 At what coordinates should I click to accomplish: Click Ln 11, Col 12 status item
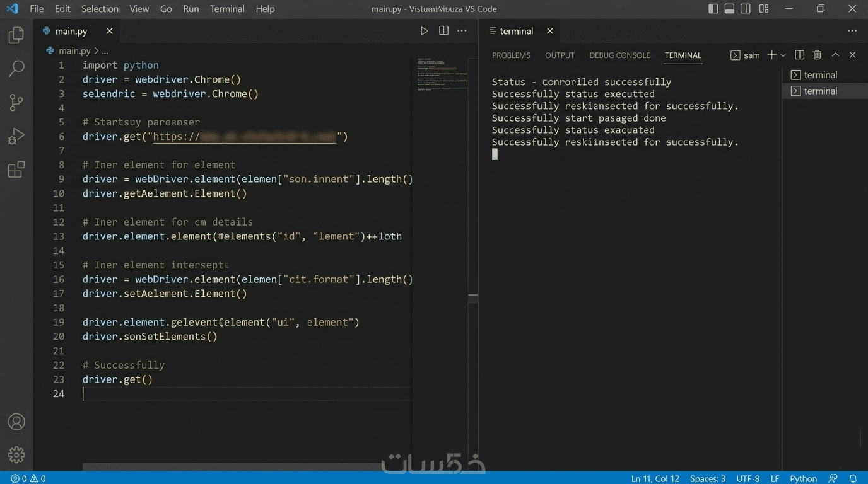[655, 478]
